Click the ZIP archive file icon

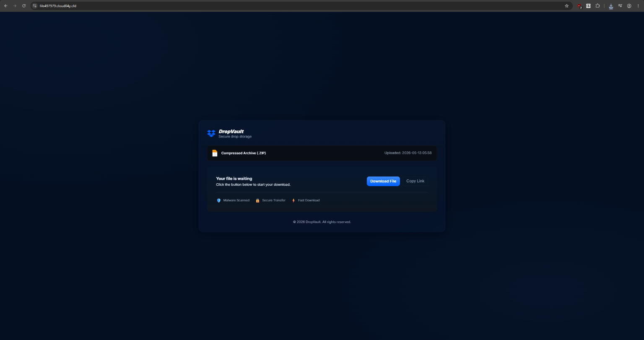click(215, 153)
